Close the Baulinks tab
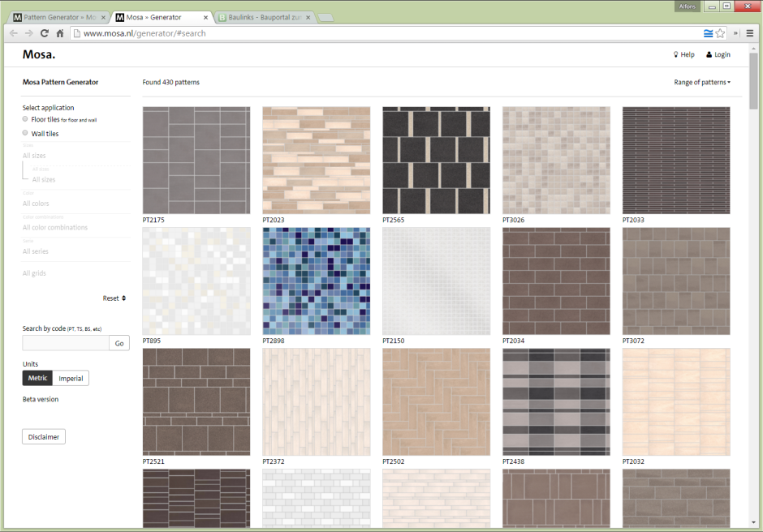Image resolution: width=763 pixels, height=532 pixels. click(x=308, y=18)
